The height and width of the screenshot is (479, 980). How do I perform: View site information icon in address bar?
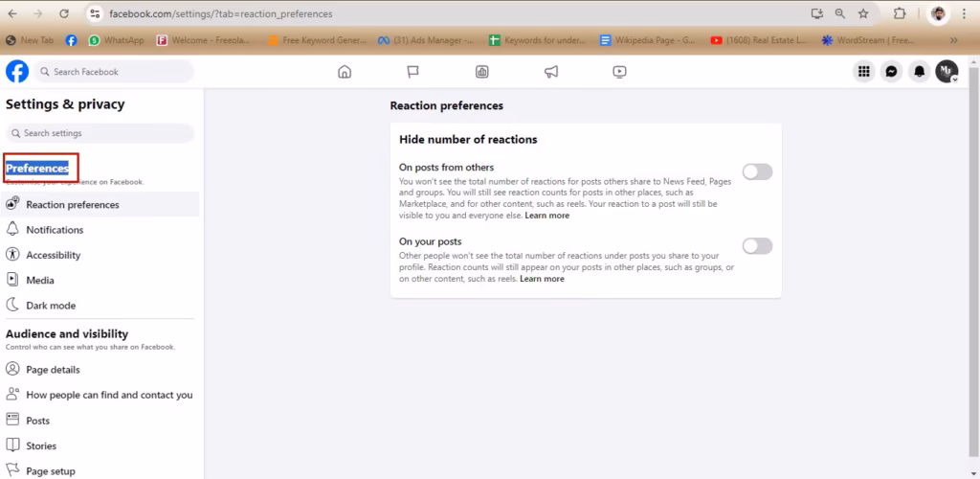click(95, 13)
